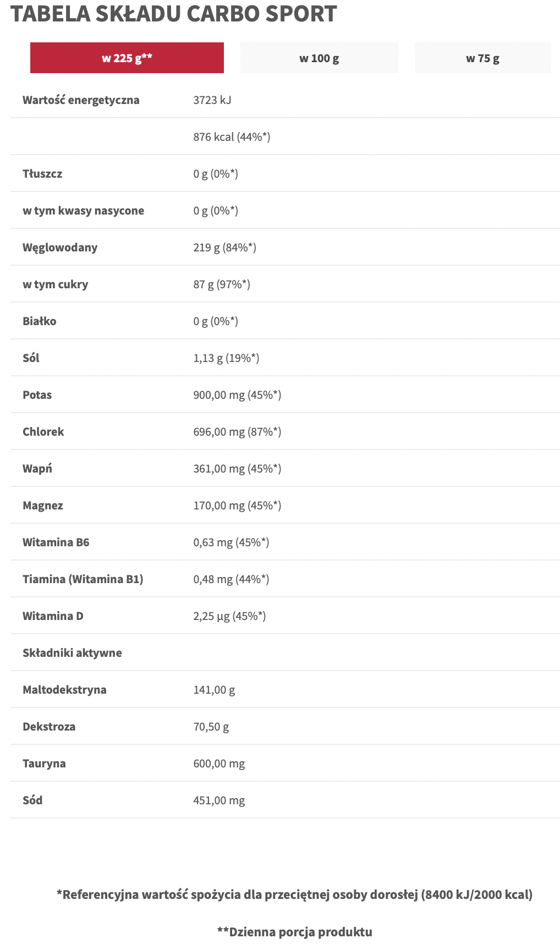This screenshot has height=944, width=560.
Task: Switch to the "w 100 g" tab
Action: coord(319,58)
